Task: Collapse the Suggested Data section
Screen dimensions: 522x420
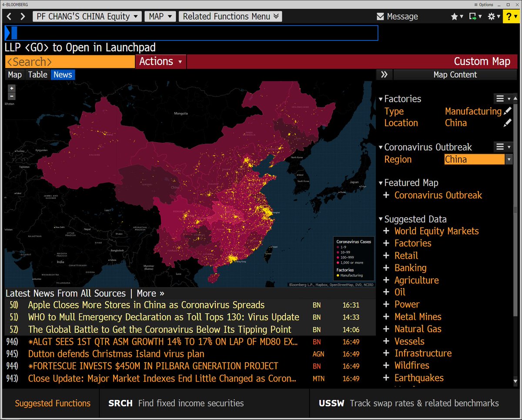Action: (x=381, y=219)
